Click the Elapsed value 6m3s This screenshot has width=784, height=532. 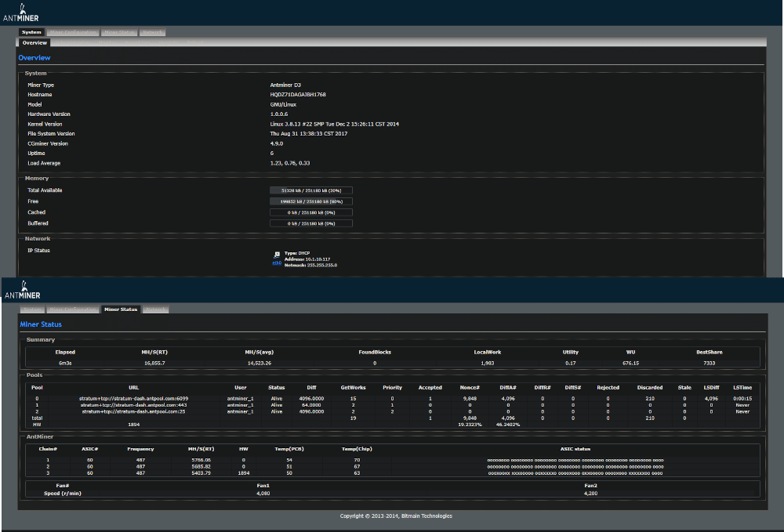tap(66, 364)
